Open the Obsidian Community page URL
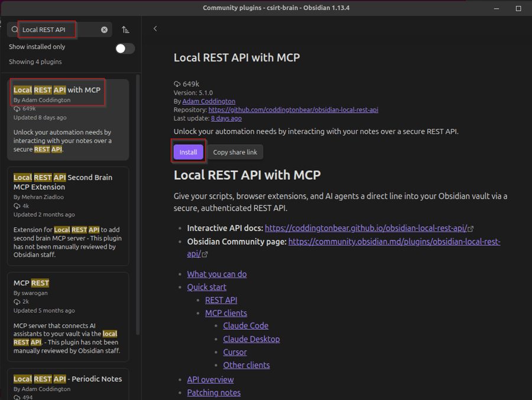This screenshot has height=400, width=532. pos(394,242)
